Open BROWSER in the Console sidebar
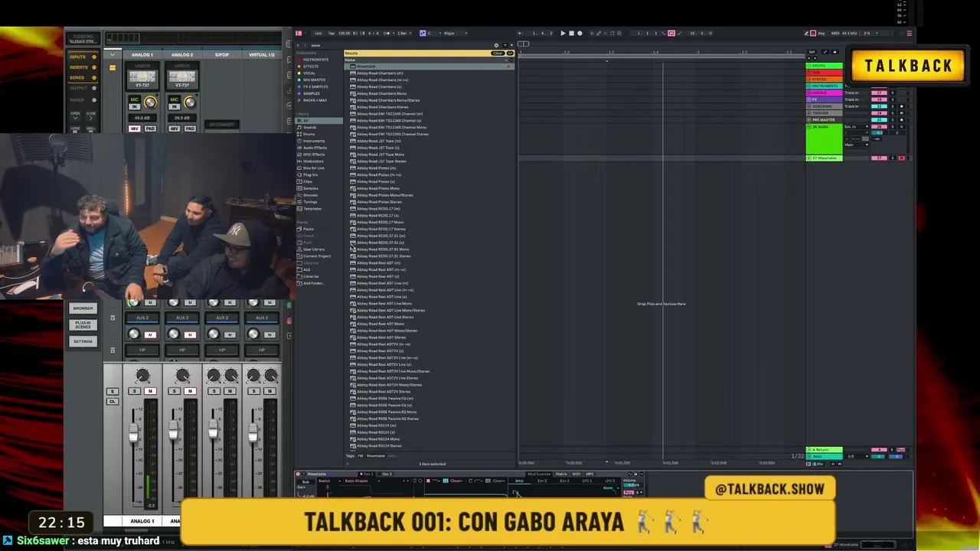Viewport: 980px width, 551px height. click(x=83, y=308)
